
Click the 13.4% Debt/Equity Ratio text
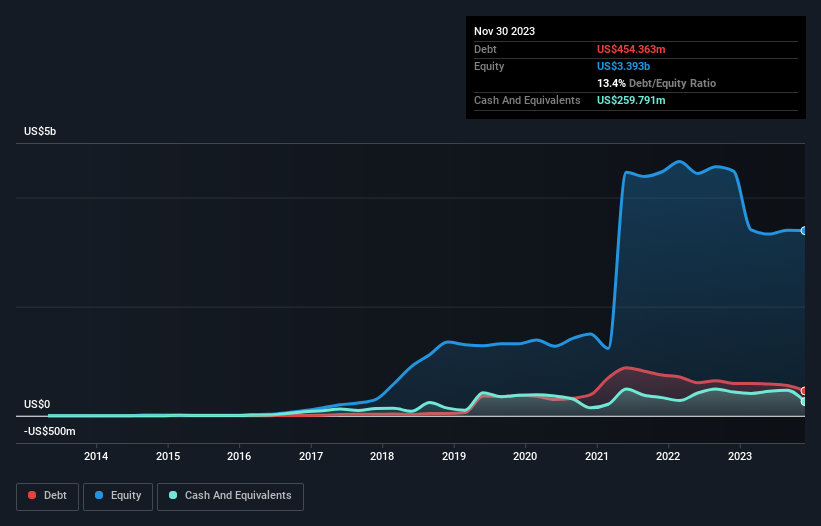(x=656, y=83)
